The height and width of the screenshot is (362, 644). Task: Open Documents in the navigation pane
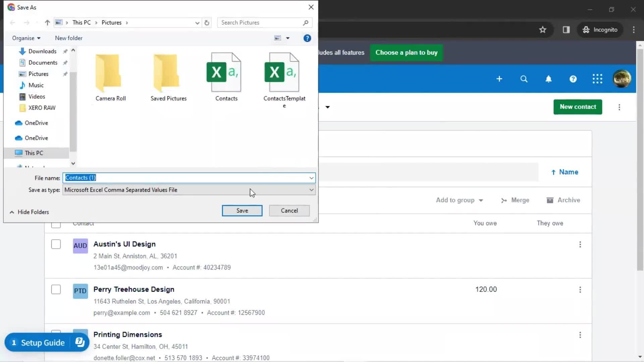pyautogui.click(x=43, y=63)
